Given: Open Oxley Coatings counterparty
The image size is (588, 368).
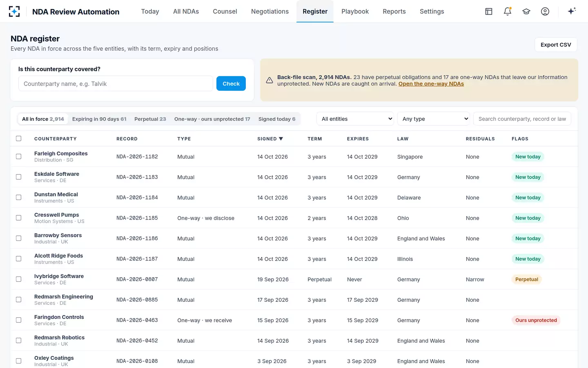Looking at the screenshot, I should point(54,358).
